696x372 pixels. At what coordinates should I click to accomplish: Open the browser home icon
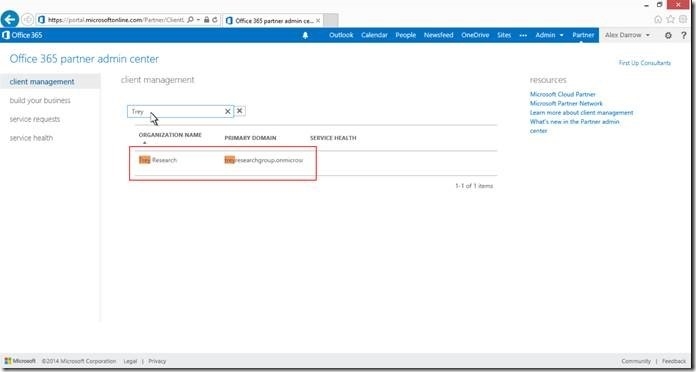click(658, 20)
